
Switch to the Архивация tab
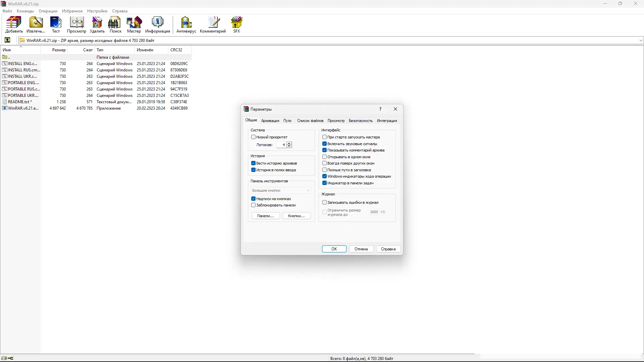tap(270, 121)
